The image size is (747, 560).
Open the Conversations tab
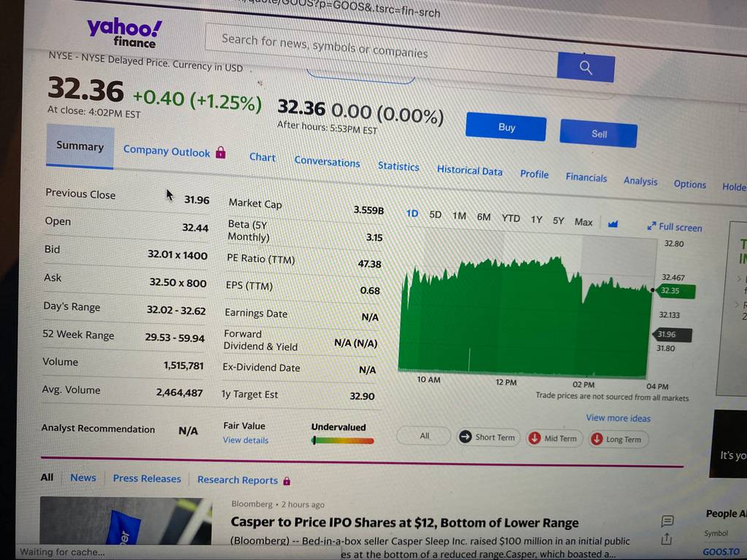coord(327,162)
